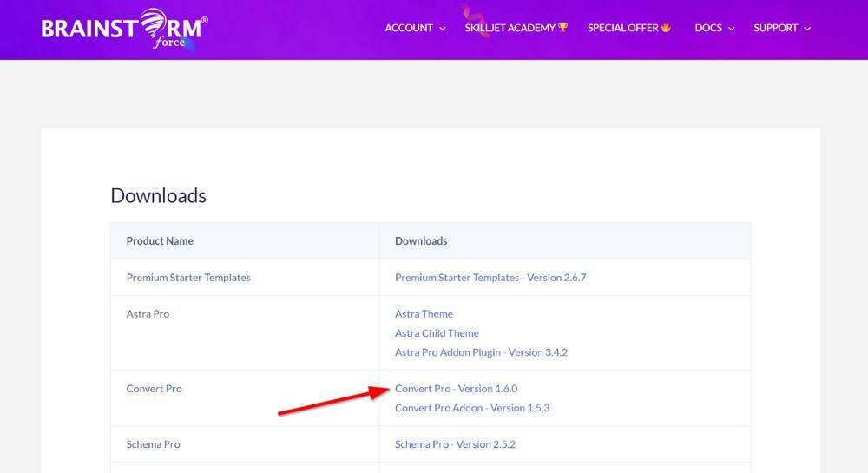
Task: Download Astra Pro Addon Plugin Version 3.4.2
Action: click(481, 352)
